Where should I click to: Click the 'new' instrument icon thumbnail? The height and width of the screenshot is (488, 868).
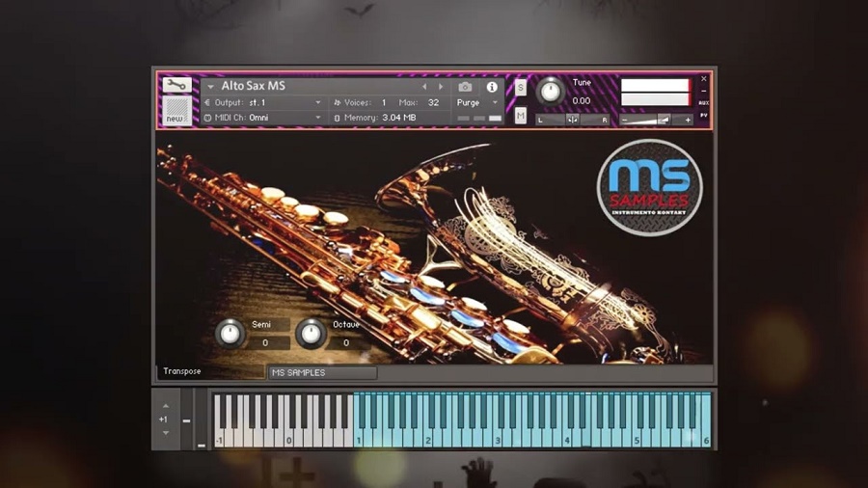[176, 111]
